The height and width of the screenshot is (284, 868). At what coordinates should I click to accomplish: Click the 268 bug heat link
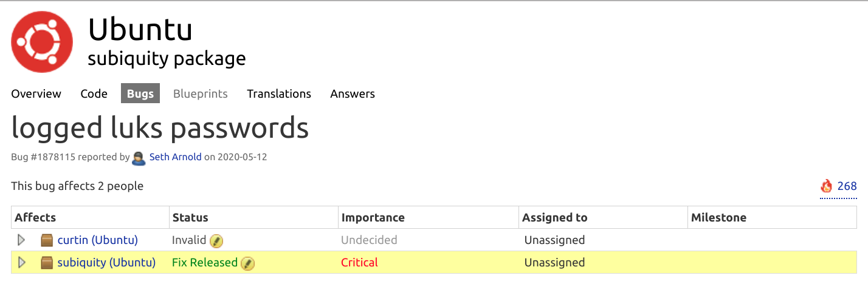click(847, 186)
